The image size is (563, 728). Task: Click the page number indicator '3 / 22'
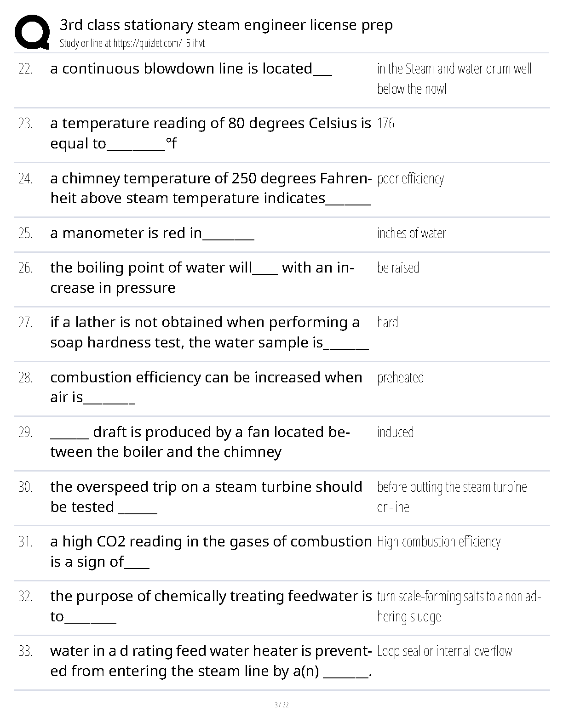coord(281,705)
